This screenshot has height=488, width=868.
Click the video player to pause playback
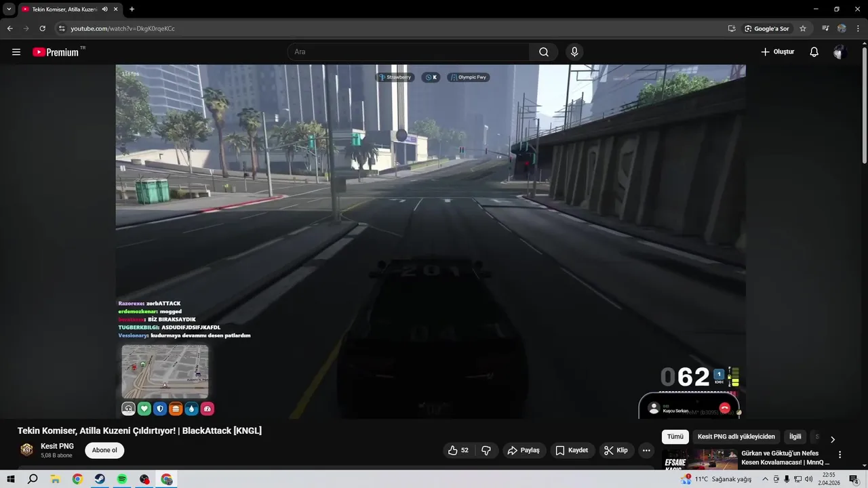point(431,241)
